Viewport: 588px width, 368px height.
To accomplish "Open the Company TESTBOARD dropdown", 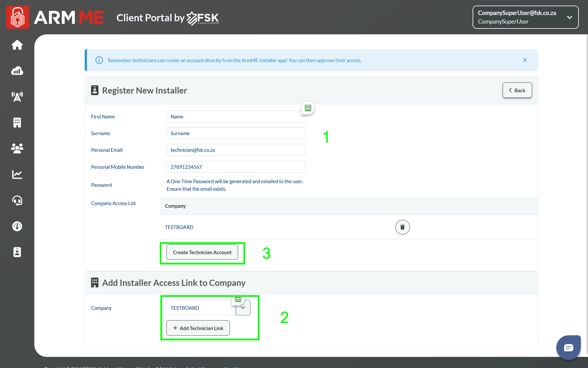I will (x=243, y=308).
